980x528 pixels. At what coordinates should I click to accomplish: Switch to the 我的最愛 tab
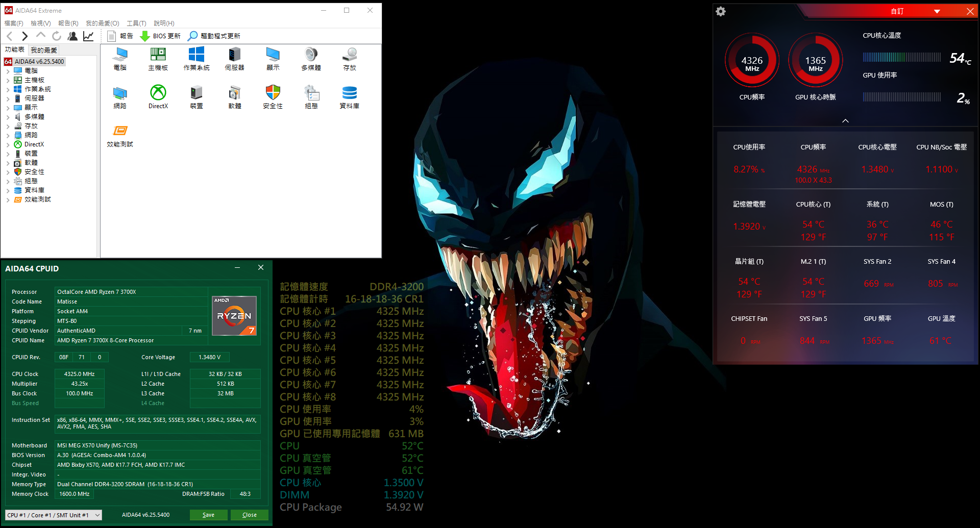point(44,50)
